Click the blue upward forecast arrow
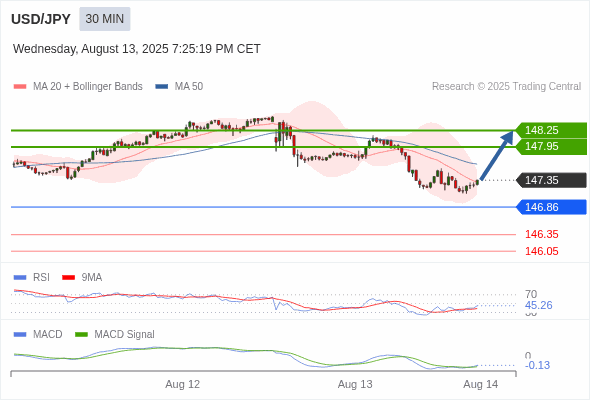This screenshot has height=400, width=590. pyautogui.click(x=497, y=155)
